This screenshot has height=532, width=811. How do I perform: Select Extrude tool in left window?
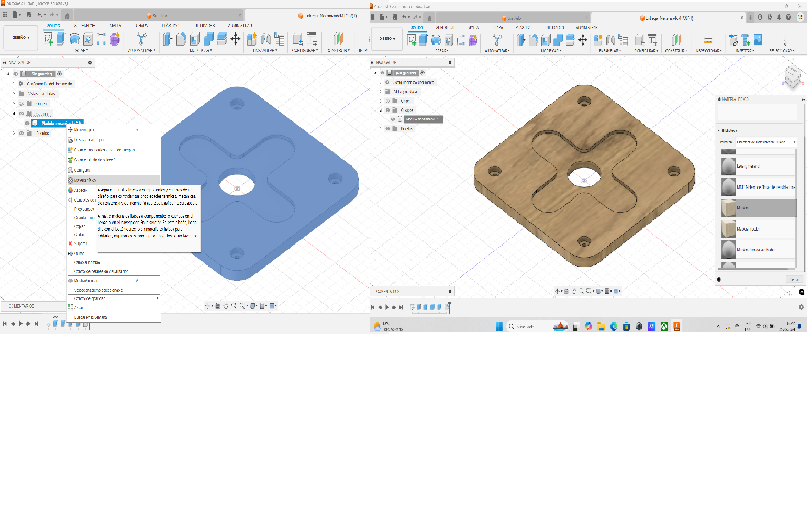click(x=61, y=38)
